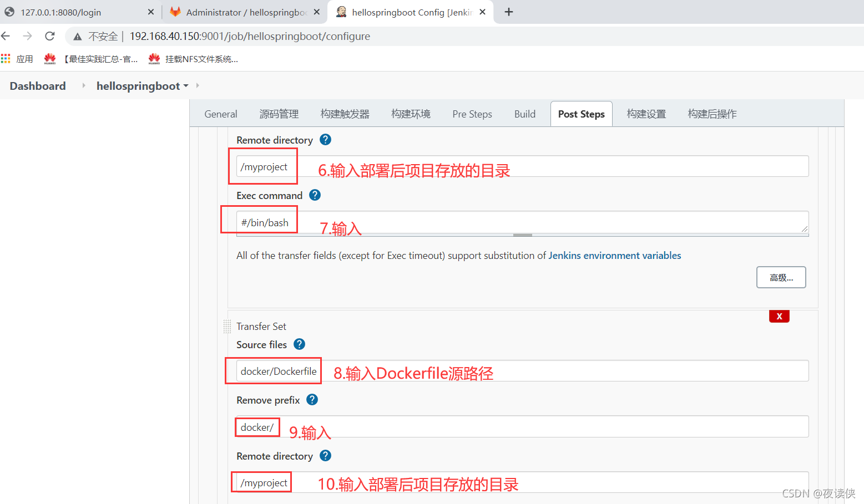
Task: Select the 构建设置 tab
Action: (x=646, y=114)
